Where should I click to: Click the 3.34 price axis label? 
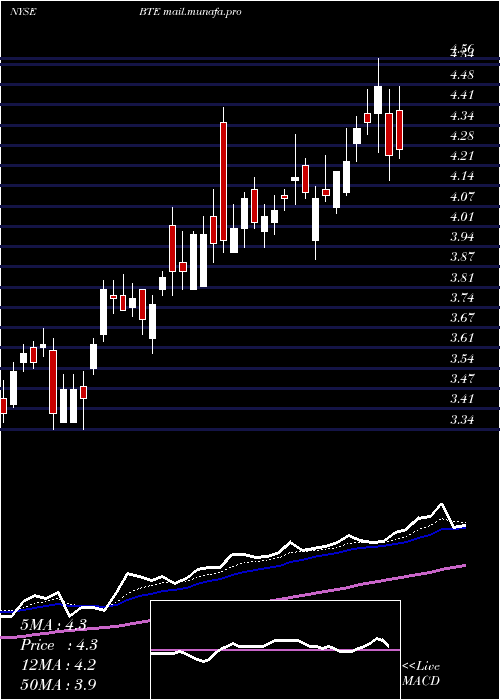(x=462, y=419)
